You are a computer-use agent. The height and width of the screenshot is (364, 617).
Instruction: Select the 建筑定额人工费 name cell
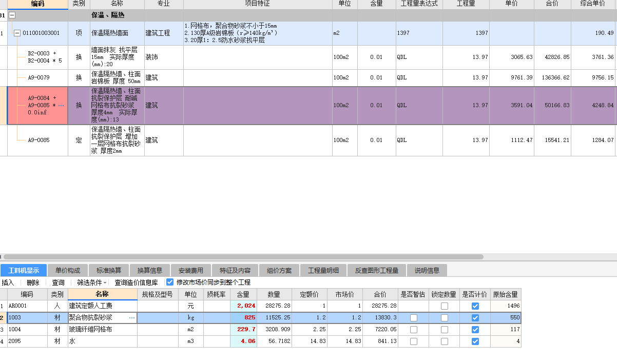(103, 306)
